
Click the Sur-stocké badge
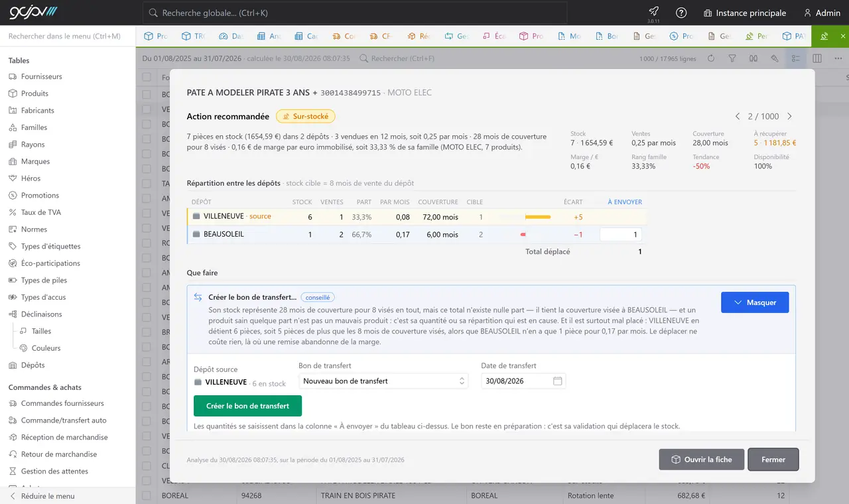pos(306,116)
